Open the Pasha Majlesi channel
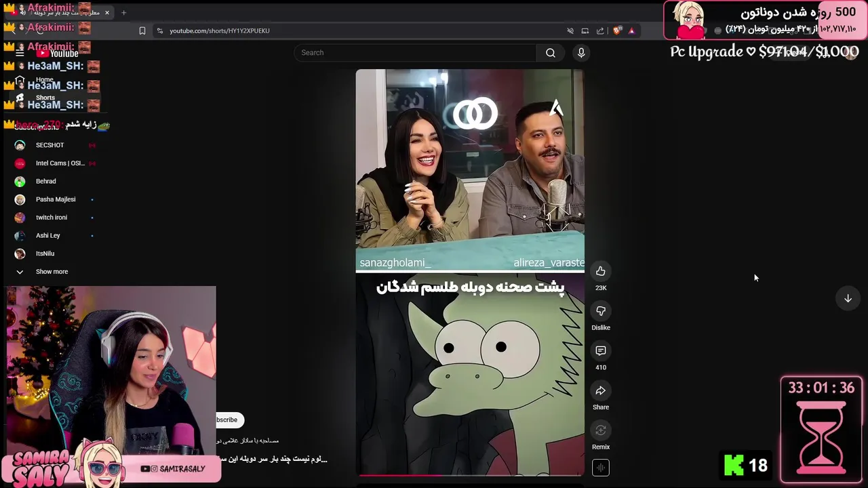868x488 pixels. [56, 199]
